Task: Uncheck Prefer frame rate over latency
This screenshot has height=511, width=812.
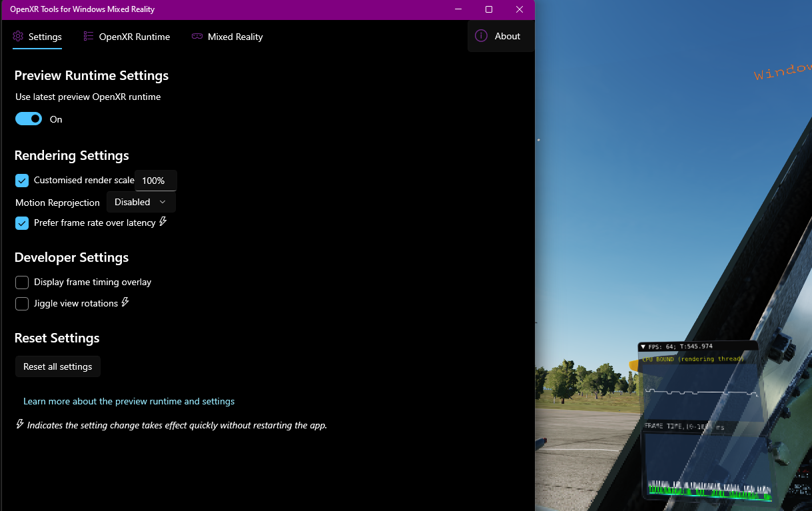Action: point(22,223)
